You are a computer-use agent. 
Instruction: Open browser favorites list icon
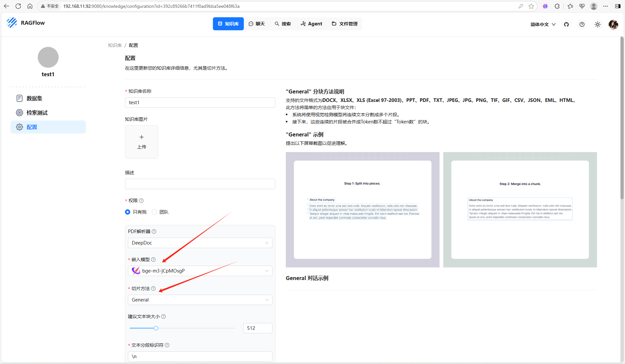[570, 6]
